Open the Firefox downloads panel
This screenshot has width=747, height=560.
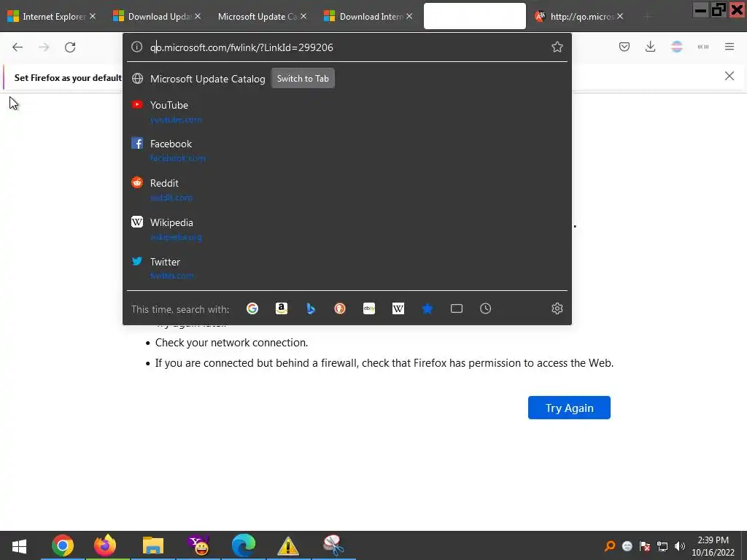pos(650,47)
